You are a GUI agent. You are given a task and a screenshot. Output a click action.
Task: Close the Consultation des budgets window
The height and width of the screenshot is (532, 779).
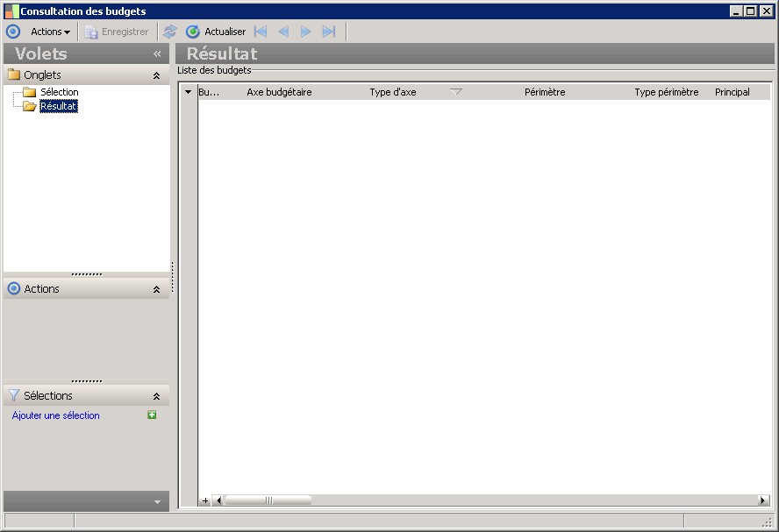click(x=766, y=11)
